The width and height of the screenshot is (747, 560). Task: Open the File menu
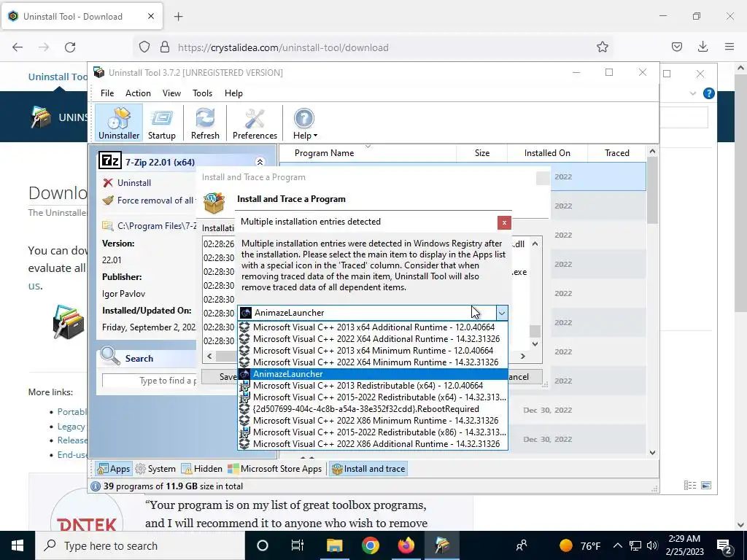(x=107, y=93)
